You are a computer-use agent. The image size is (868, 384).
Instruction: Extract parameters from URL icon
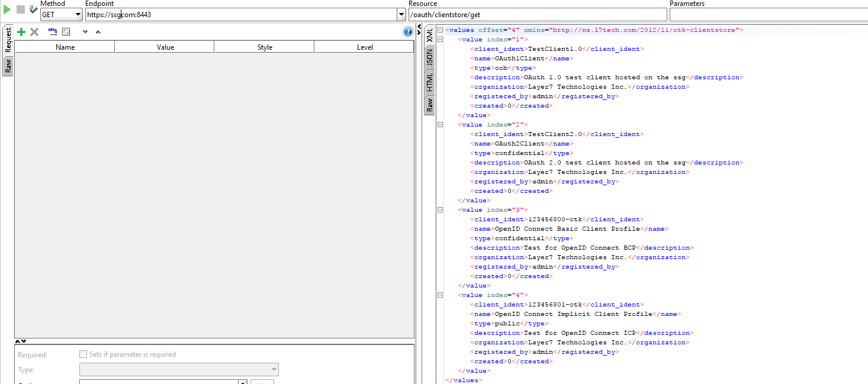point(52,31)
